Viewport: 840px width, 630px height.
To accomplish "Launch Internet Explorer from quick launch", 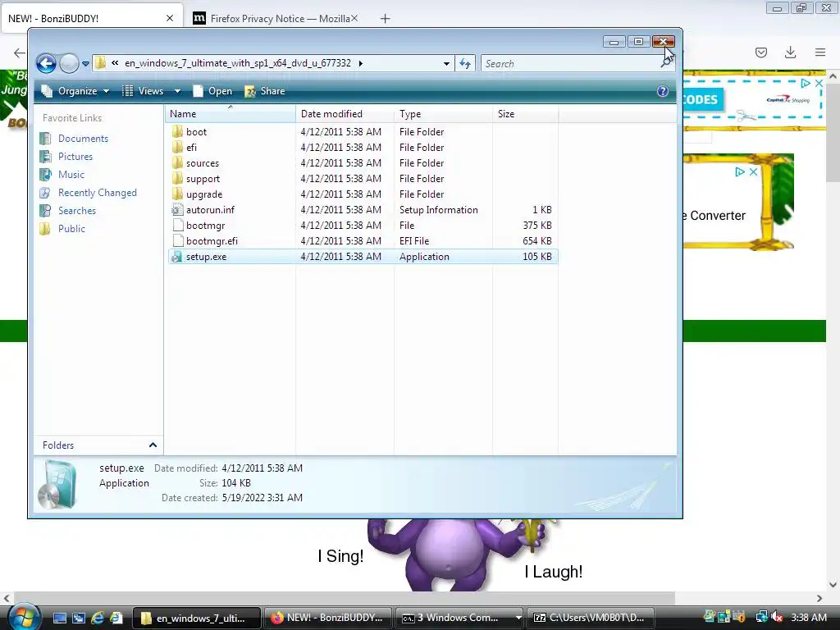I will pyautogui.click(x=97, y=619).
